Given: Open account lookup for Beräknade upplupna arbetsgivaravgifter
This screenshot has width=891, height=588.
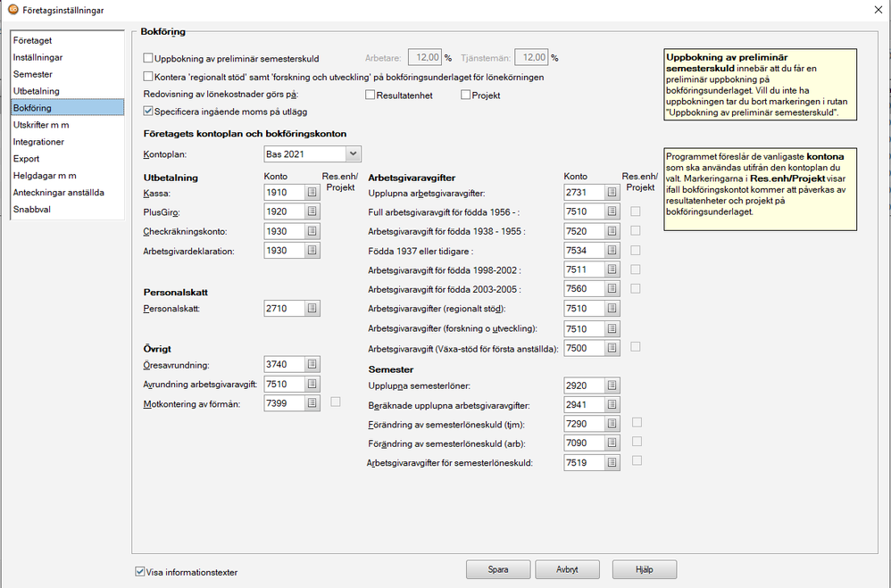Looking at the screenshot, I should 612,405.
